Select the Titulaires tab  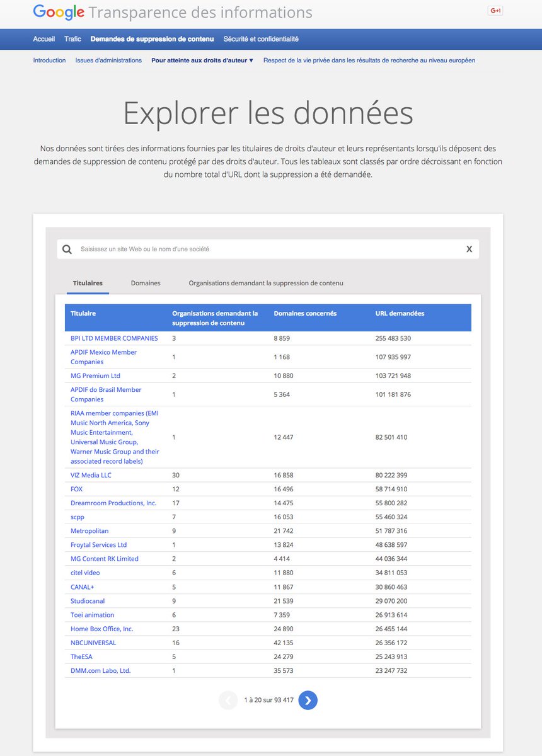[x=88, y=283]
